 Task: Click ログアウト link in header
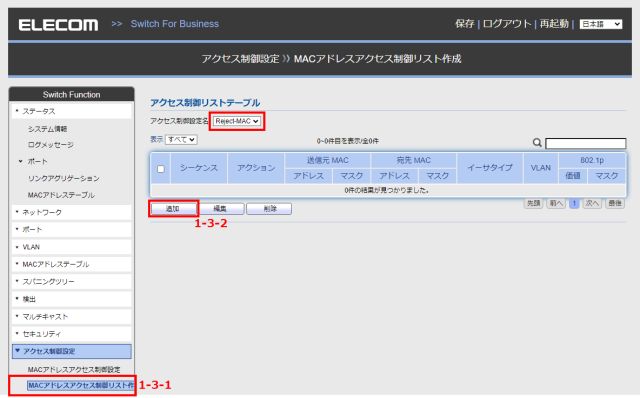click(x=507, y=24)
